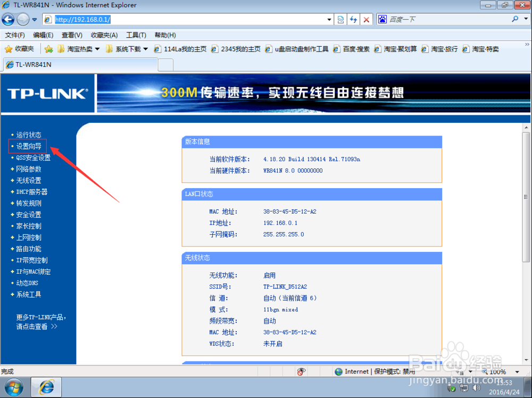Image resolution: width=532 pixels, height=398 pixels.
Task: Click the Baidu search magnifier icon
Action: pos(515,19)
